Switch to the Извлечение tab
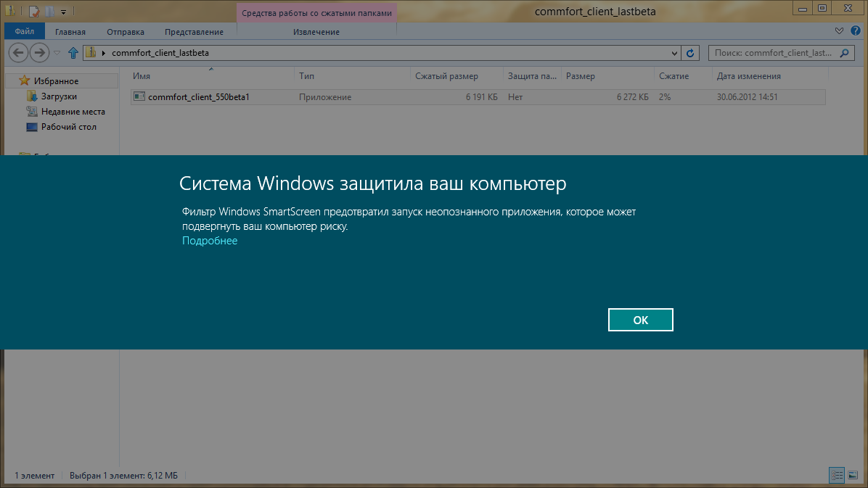This screenshot has width=868, height=488. pos(316,32)
